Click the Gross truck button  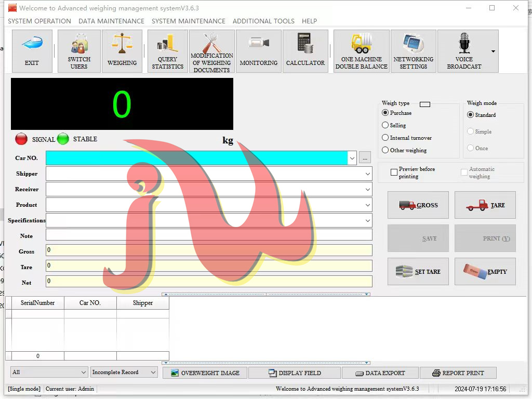point(418,205)
